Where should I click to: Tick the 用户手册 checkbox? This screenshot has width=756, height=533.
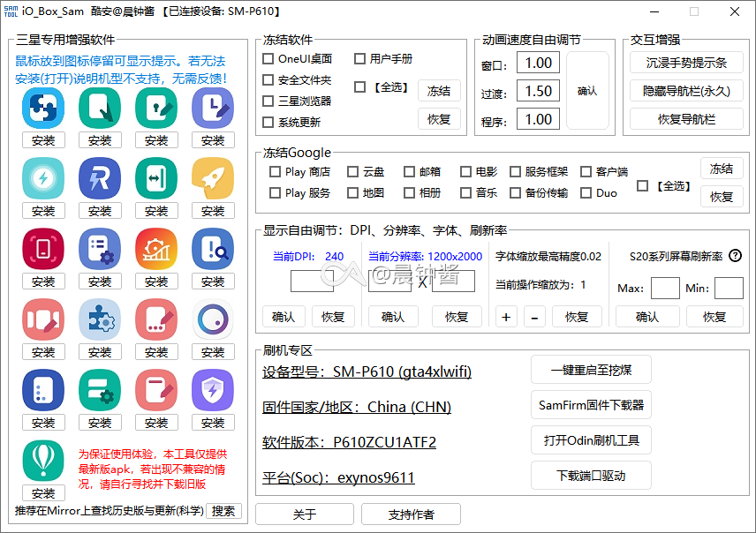359,59
